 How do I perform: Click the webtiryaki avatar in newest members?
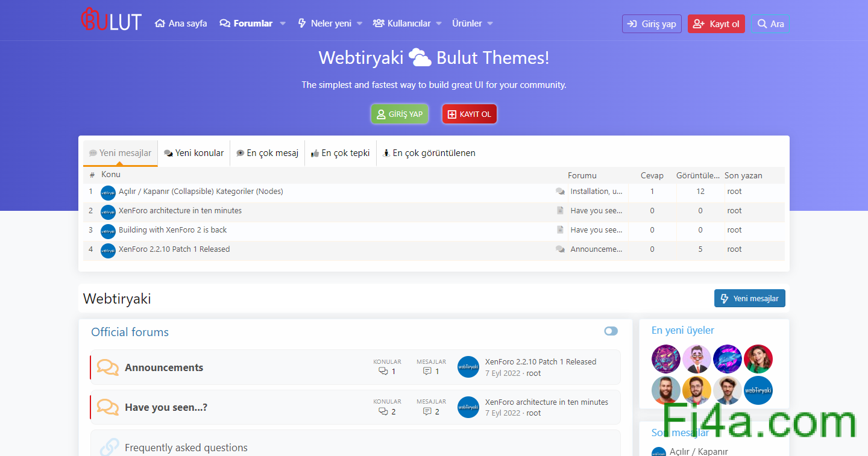758,390
